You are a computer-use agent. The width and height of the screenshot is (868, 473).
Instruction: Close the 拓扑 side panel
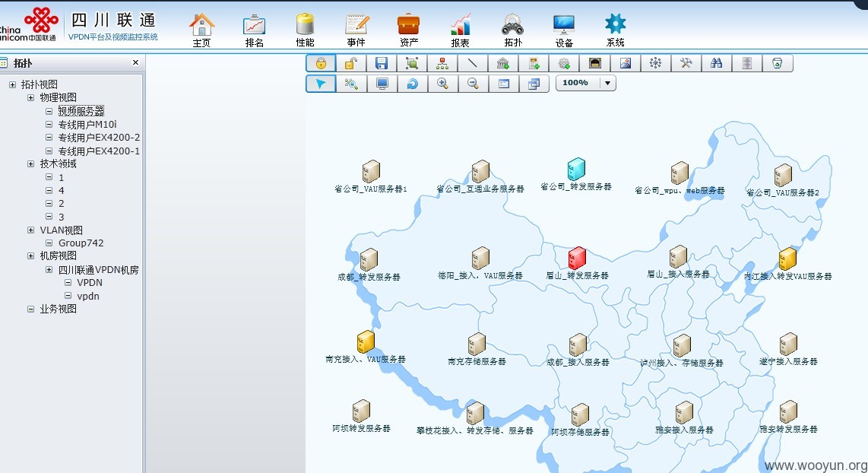[135, 62]
